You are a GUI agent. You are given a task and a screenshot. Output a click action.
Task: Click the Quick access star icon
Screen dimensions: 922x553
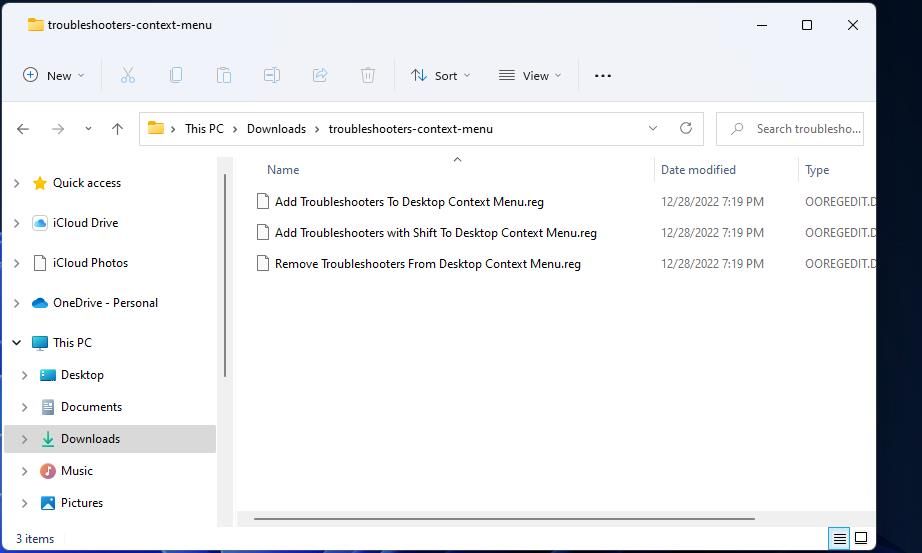point(40,183)
